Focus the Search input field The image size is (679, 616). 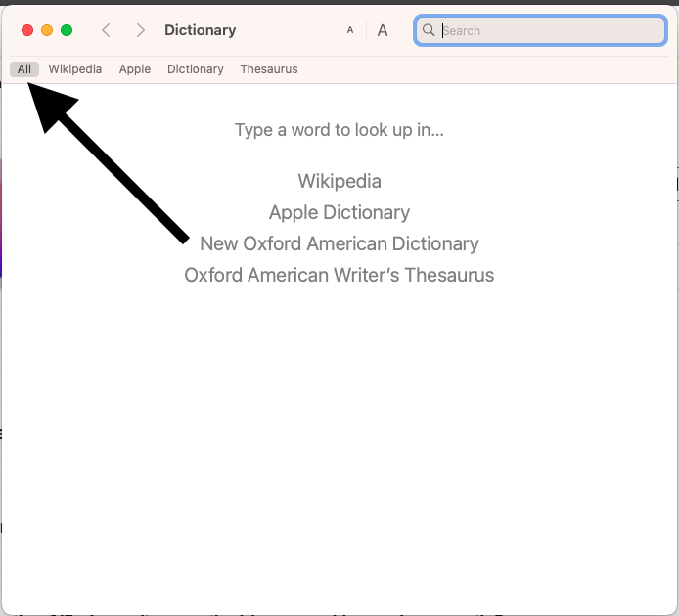pos(540,30)
